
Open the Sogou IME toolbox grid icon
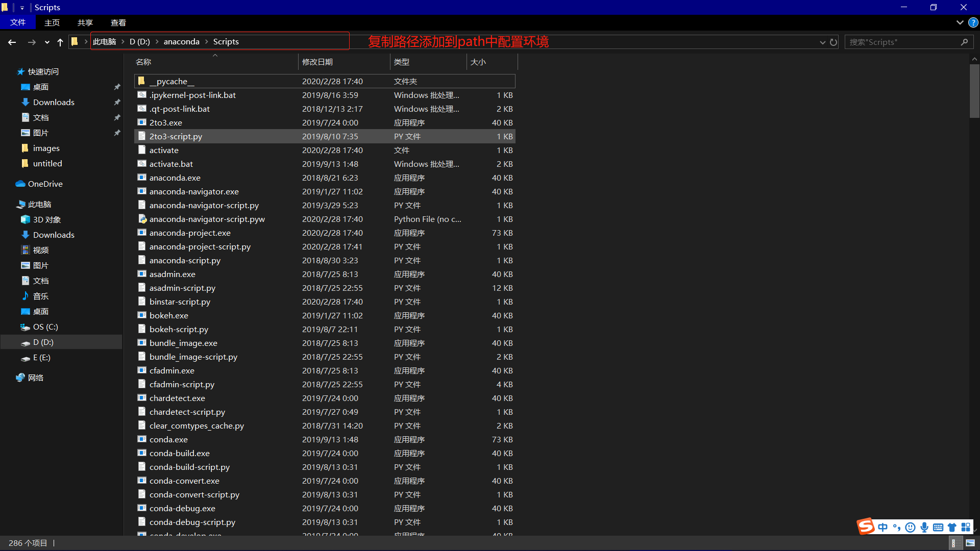966,527
